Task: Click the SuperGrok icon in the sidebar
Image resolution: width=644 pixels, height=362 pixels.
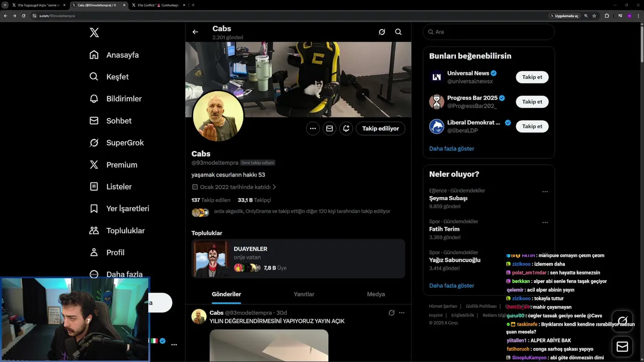Action: coord(94,143)
